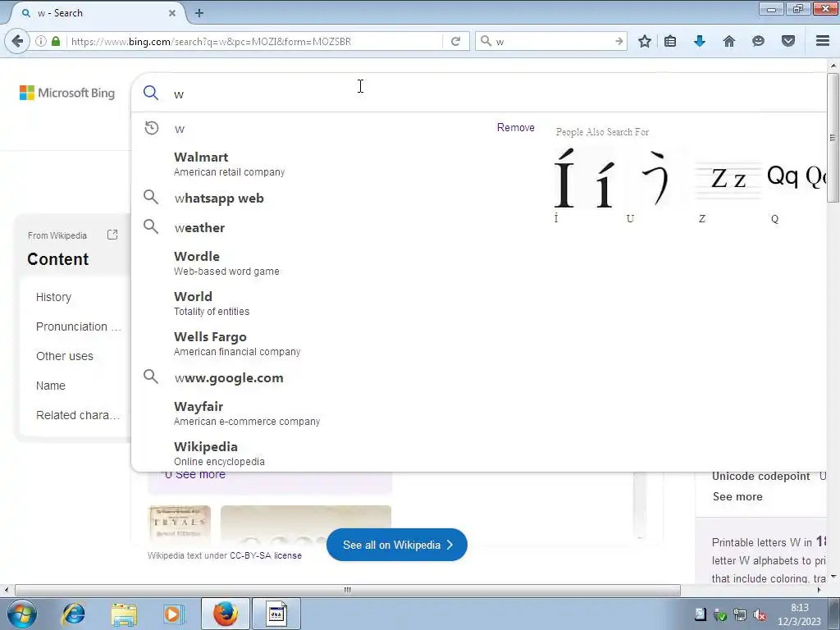Open the Windows Start button
The width and height of the screenshot is (840, 630).
click(x=22, y=614)
